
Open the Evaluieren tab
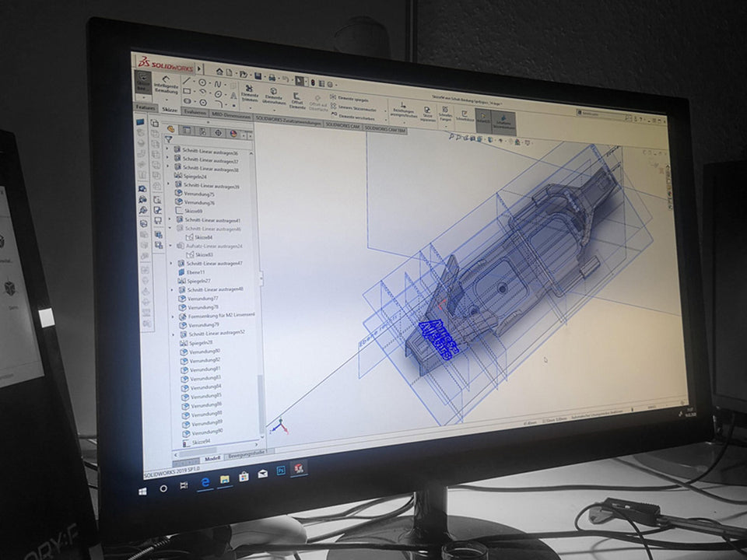tap(195, 112)
